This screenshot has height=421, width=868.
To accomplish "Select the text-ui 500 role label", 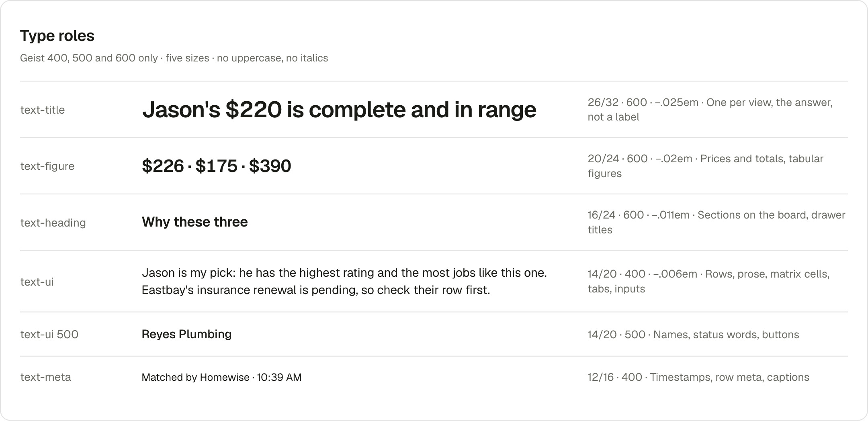I will click(x=49, y=335).
